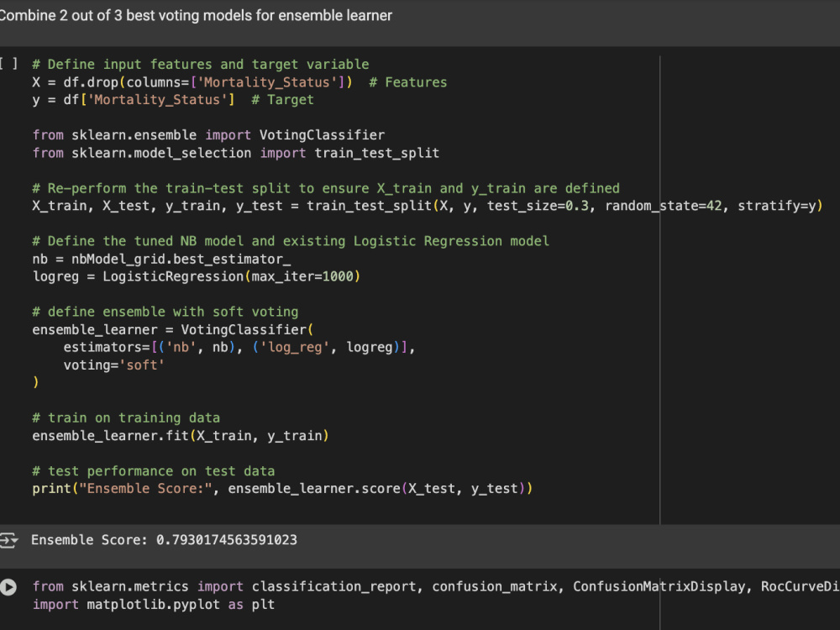The height and width of the screenshot is (630, 840).
Task: Click the output 'Ensemble Score: 0.7930174563591023'
Action: pos(164,540)
